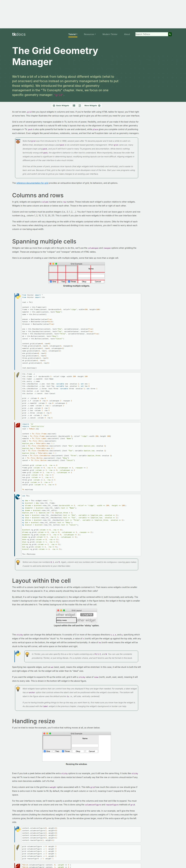Click the Python icon beside the tkinter import code
The image size is (186, 868).
(18, 296)
